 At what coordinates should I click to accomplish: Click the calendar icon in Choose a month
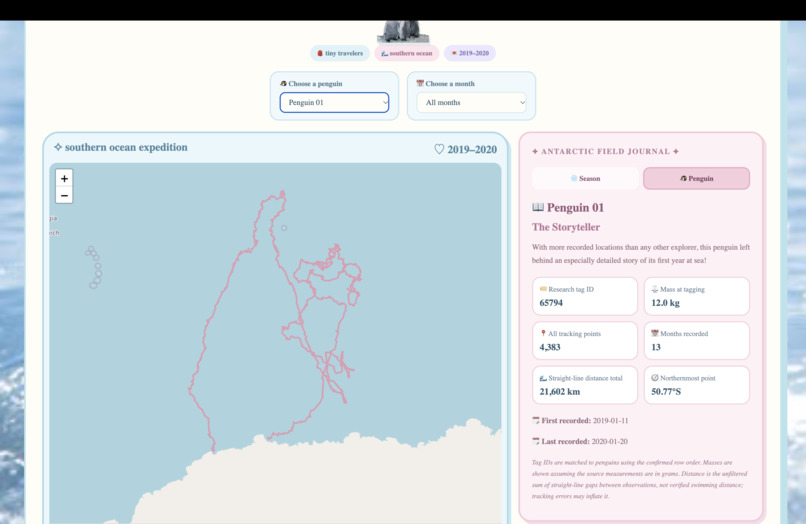(x=420, y=83)
